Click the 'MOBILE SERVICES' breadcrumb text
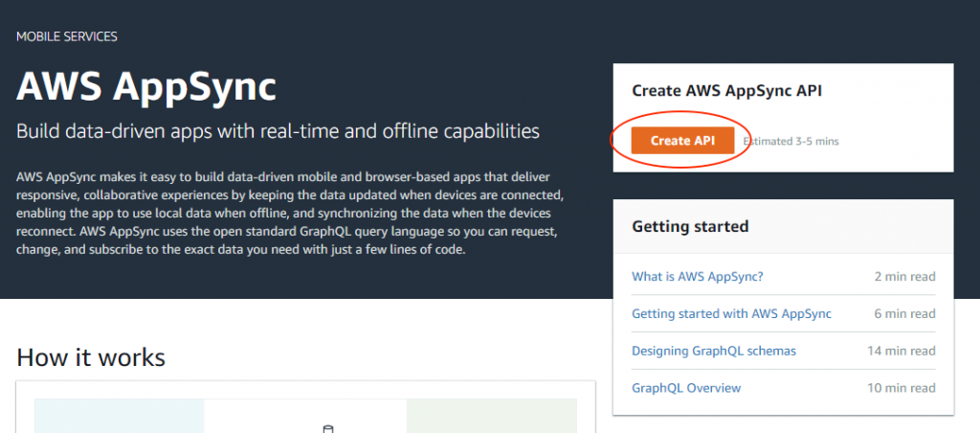The image size is (980, 433). (67, 36)
